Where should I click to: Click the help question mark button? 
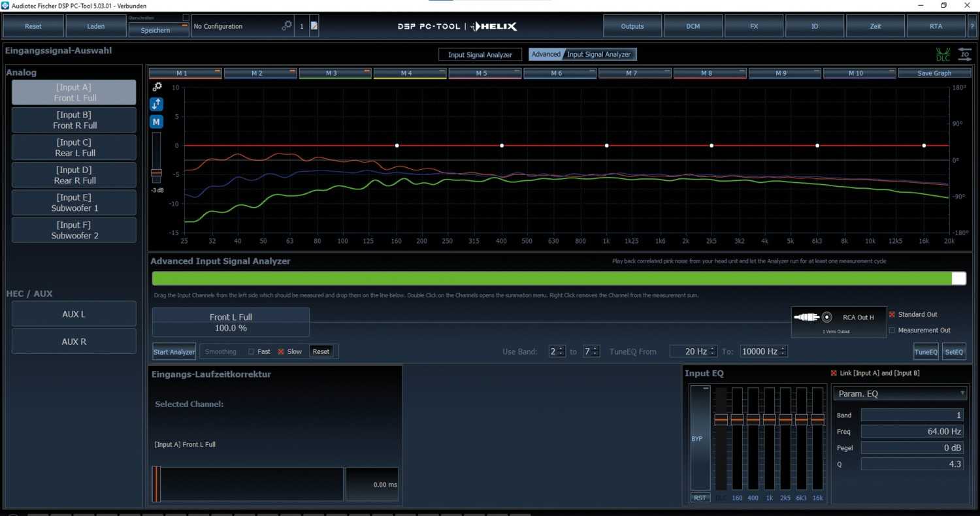973,26
